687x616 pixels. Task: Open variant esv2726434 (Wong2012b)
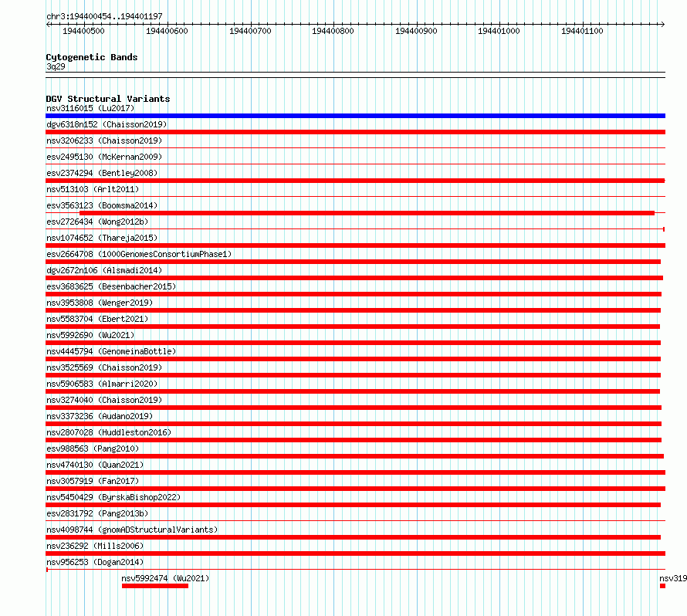coord(97,222)
